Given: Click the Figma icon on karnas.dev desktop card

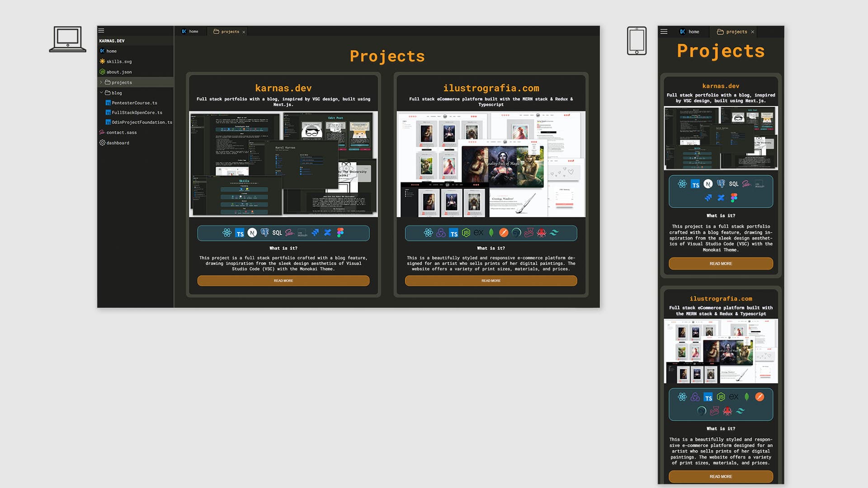Looking at the screenshot, I should tap(340, 232).
